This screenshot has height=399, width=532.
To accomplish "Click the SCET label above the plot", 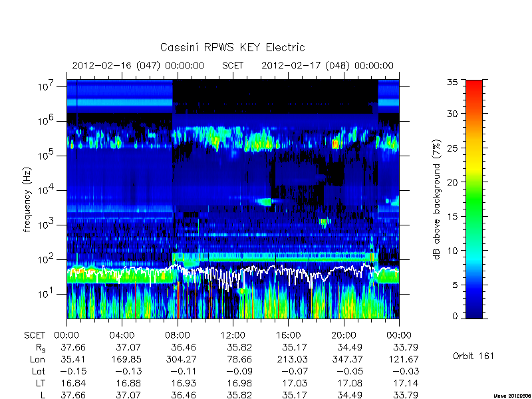I will tap(232, 65).
